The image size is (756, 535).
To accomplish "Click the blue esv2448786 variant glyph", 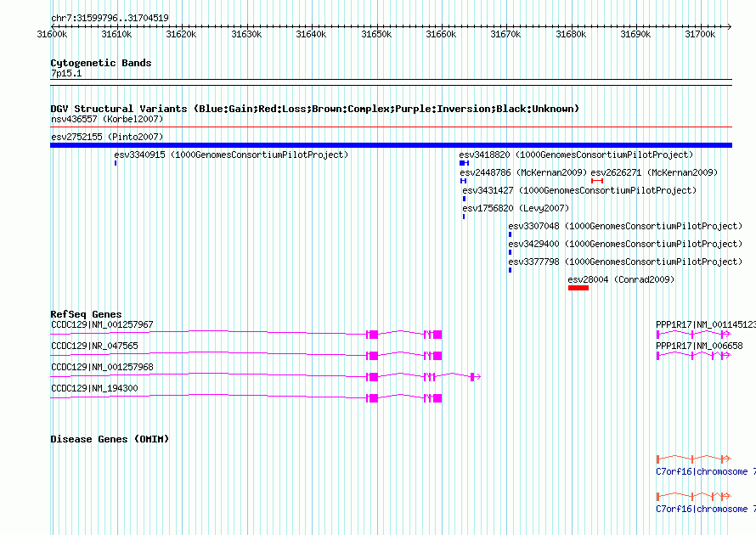I will point(463,181).
